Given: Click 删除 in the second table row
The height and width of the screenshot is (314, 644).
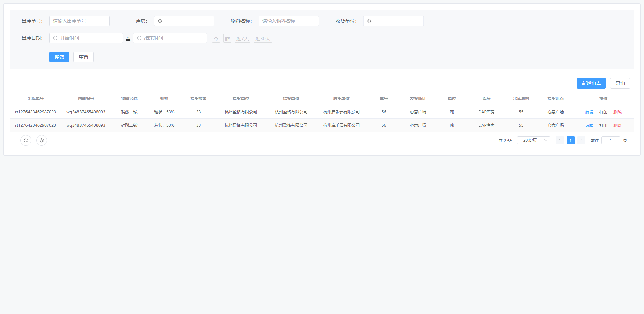Looking at the screenshot, I should (x=618, y=125).
